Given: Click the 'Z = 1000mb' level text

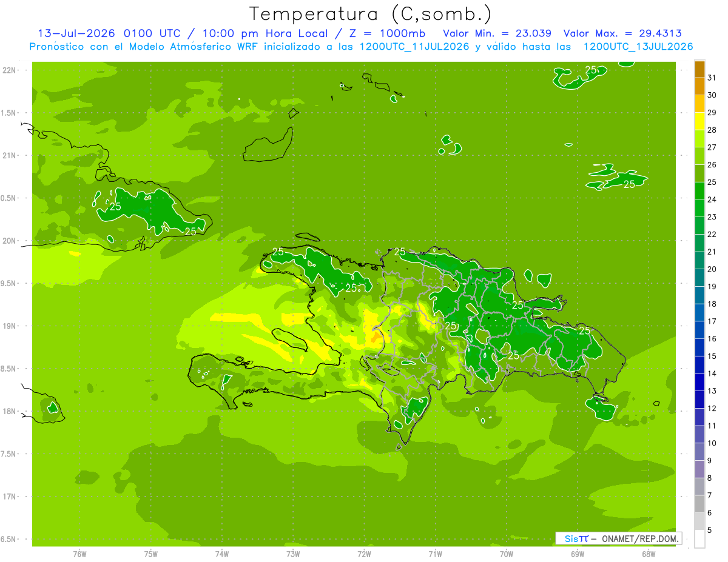Looking at the screenshot, I should pyautogui.click(x=388, y=33).
